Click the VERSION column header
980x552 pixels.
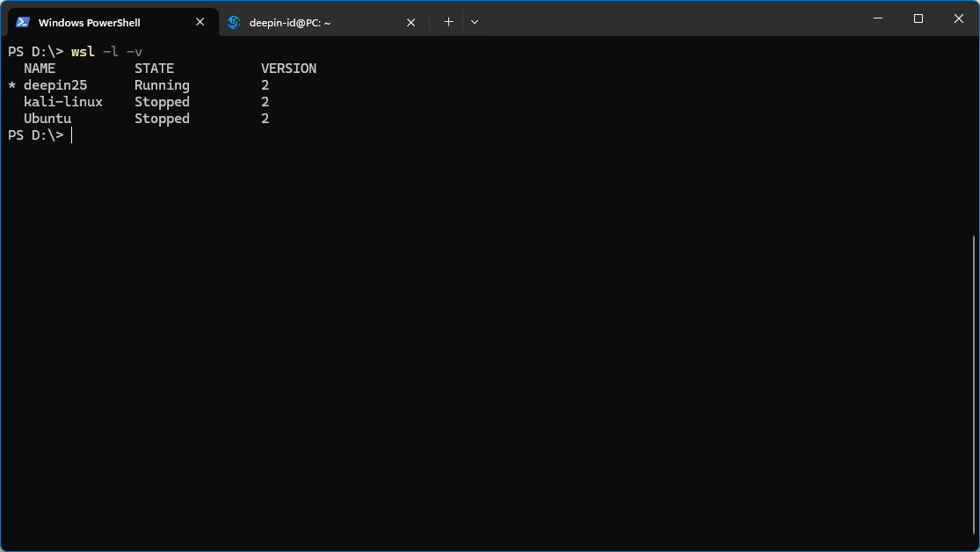coord(289,69)
